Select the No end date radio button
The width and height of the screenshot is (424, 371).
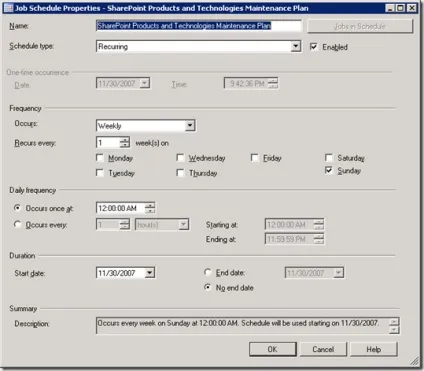click(208, 287)
